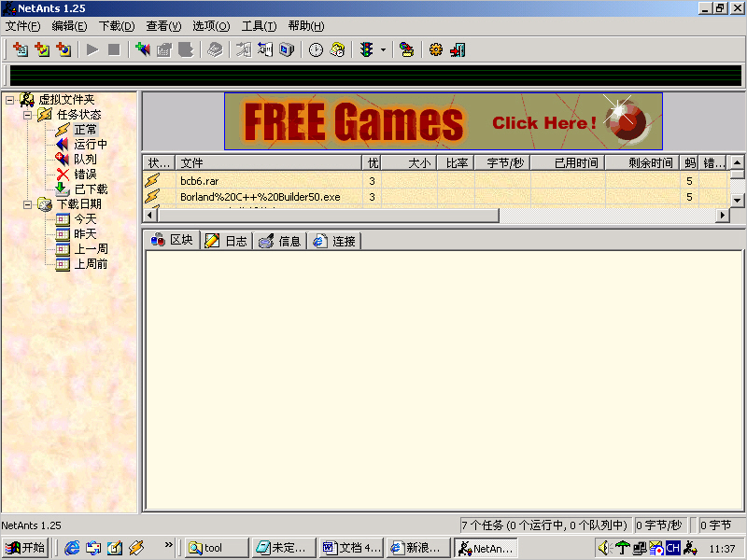The image size is (747, 560).
Task: Click the task list scroll down arrow
Action: tap(737, 200)
